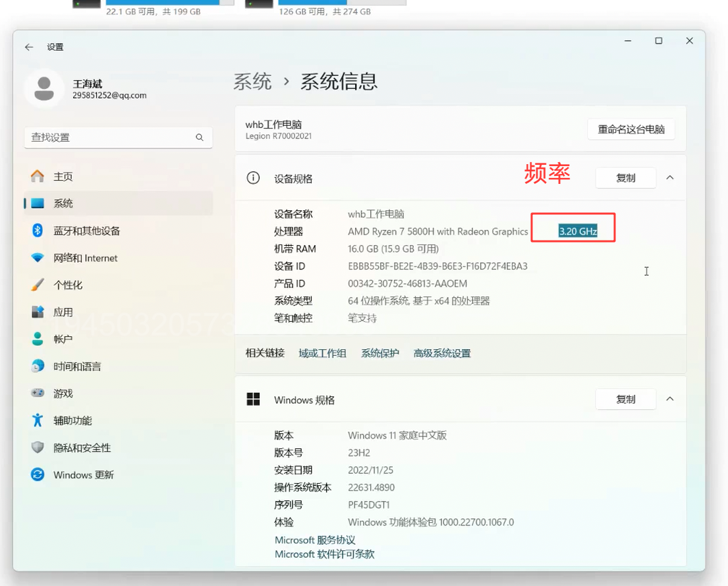Open 时间和语言 settings
The width and height of the screenshot is (728, 586).
119,366
